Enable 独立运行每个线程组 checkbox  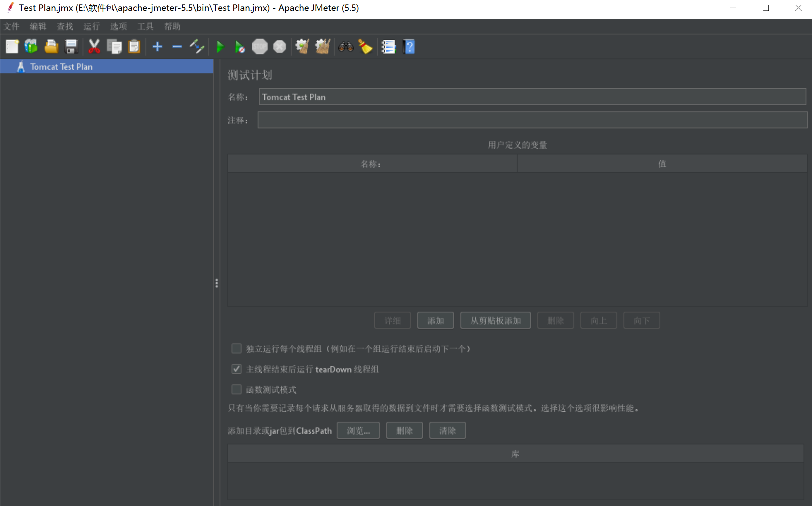point(236,348)
